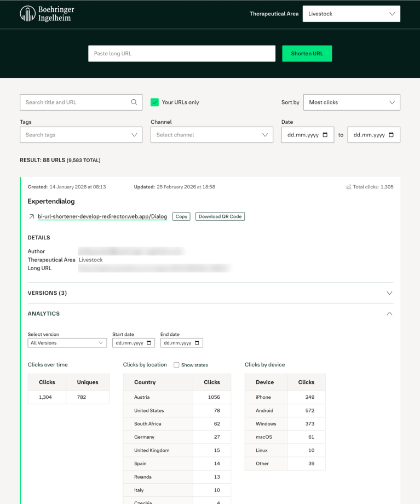Click the Copy button
Viewport: 420px width, 504px height.
point(181,216)
